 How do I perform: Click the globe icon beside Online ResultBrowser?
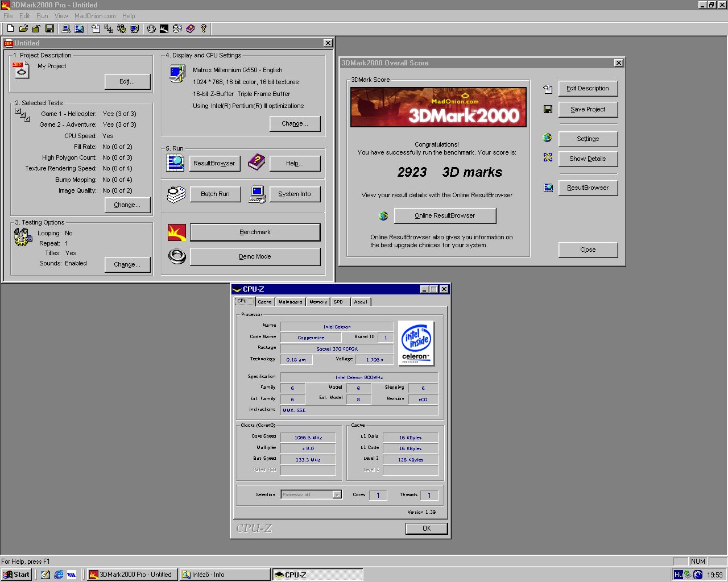pos(383,216)
